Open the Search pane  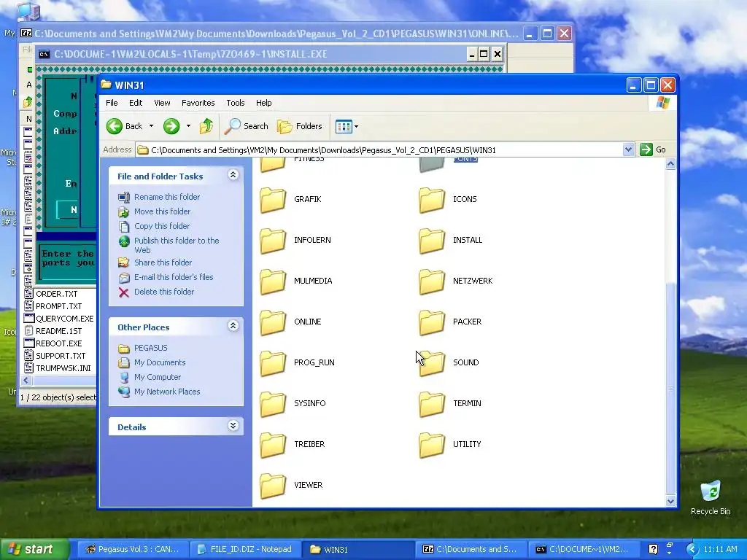tap(247, 126)
